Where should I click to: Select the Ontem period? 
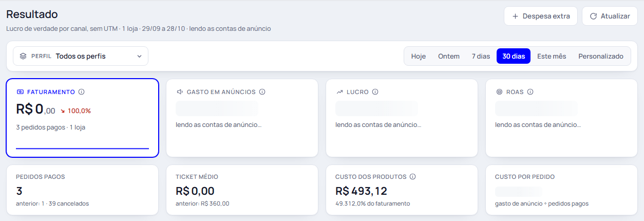point(449,56)
